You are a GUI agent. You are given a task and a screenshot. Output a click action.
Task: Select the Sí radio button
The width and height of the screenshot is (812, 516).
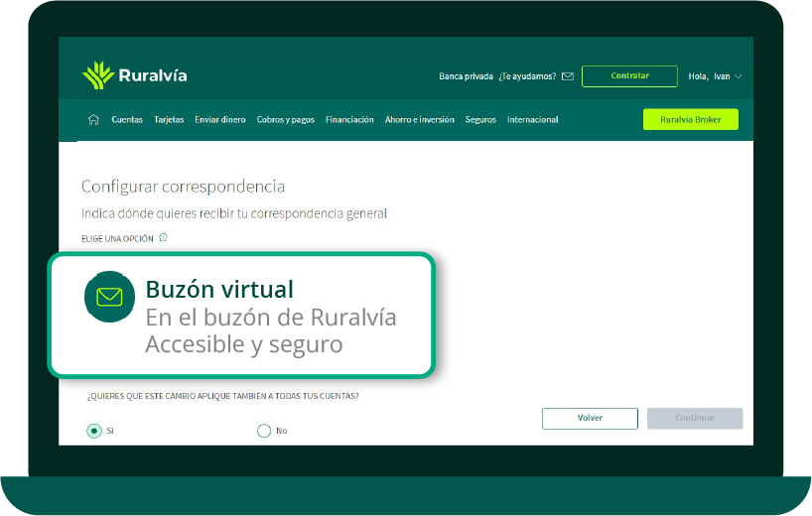point(93,431)
